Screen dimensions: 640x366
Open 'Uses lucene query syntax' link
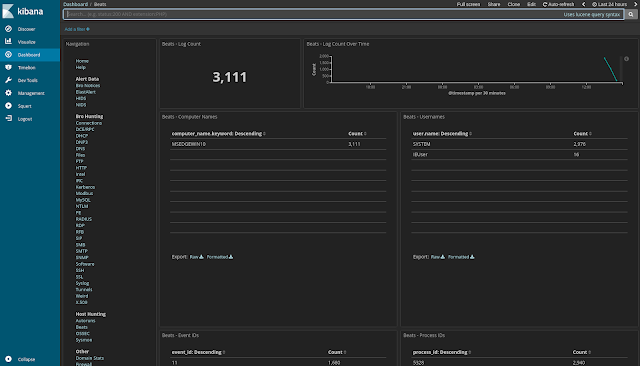[591, 14]
